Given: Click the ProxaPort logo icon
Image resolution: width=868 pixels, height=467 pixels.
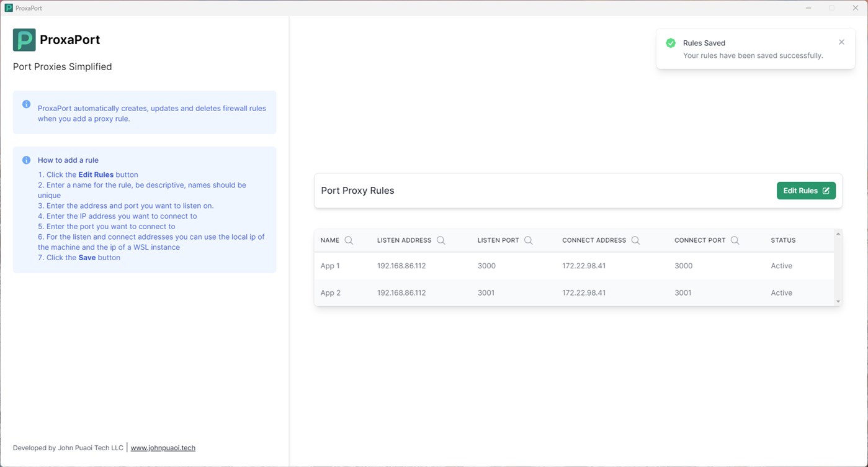Looking at the screenshot, I should click(x=24, y=40).
